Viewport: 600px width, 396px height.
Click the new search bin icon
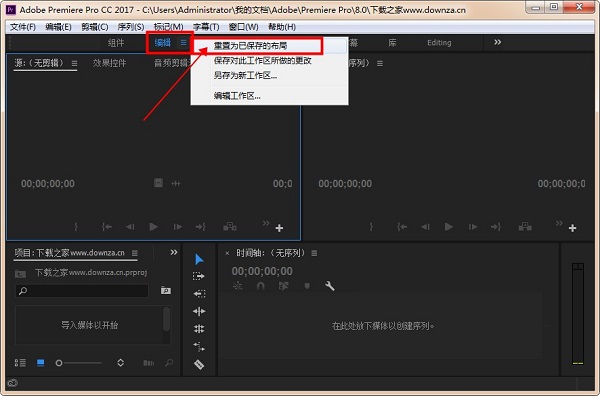(x=166, y=290)
